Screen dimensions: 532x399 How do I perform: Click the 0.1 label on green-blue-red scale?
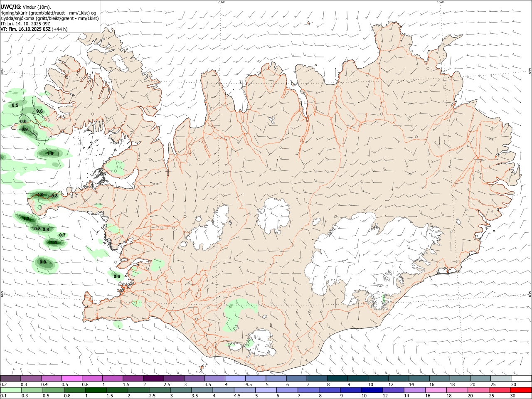click(3, 396)
